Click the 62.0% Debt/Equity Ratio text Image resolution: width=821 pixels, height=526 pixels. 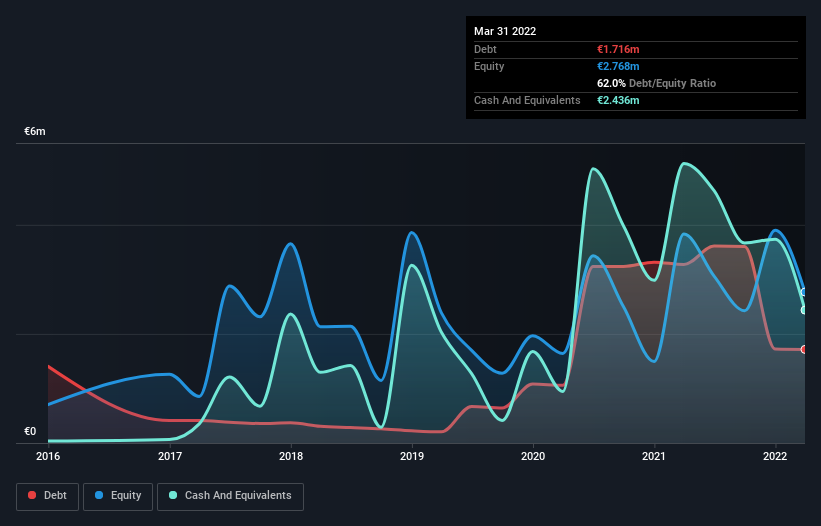(x=657, y=83)
